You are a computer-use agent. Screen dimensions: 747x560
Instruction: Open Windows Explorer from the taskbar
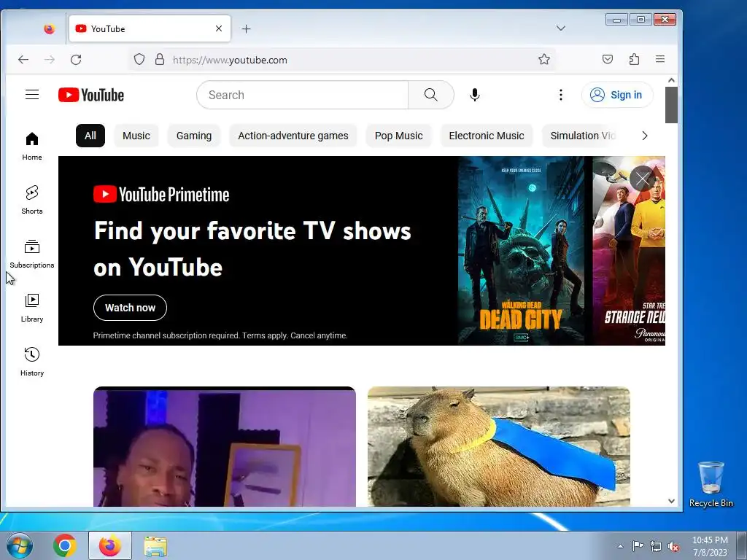click(x=155, y=546)
